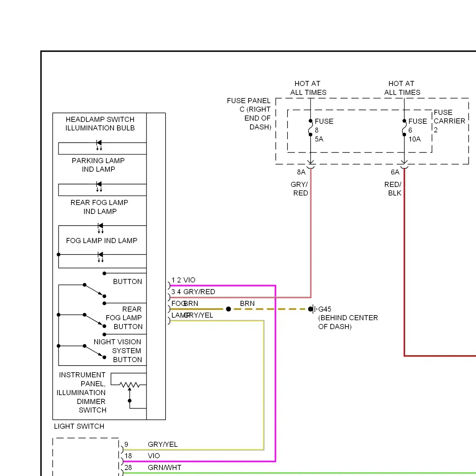Screen dimensions: 476x476
Task: Select the magenta VIO wire
Action: click(275, 373)
